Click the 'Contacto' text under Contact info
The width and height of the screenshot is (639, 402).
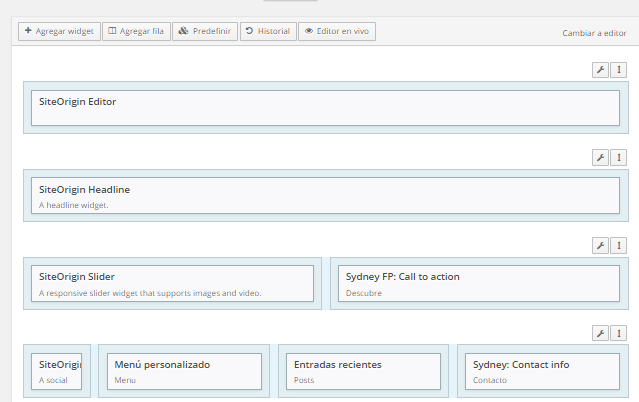[x=490, y=380]
